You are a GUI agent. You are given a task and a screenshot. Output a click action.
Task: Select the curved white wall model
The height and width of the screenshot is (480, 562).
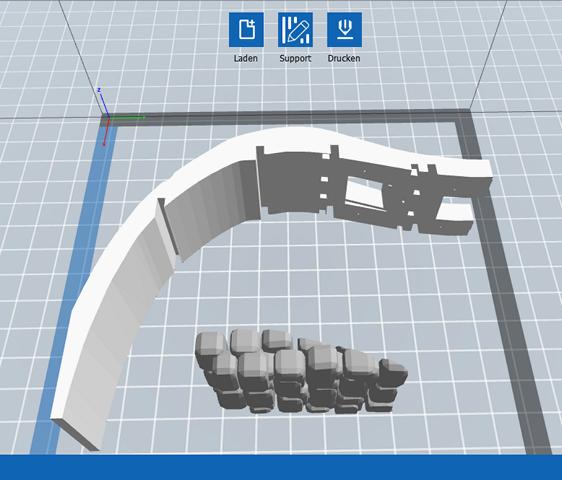(118, 287)
